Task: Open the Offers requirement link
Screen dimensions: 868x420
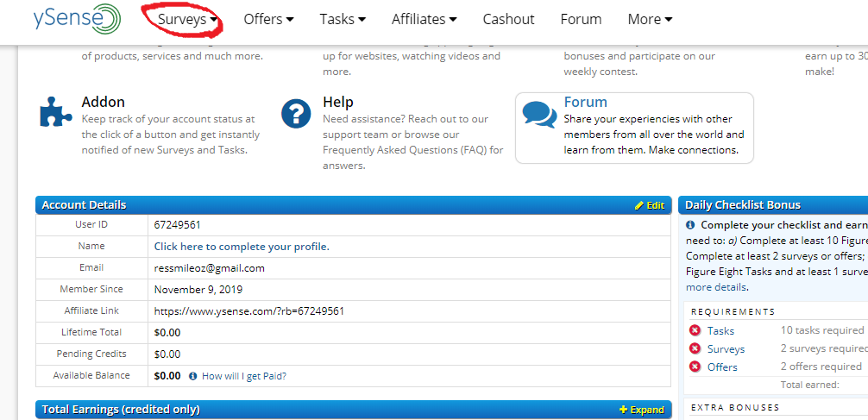Action: pos(722,367)
